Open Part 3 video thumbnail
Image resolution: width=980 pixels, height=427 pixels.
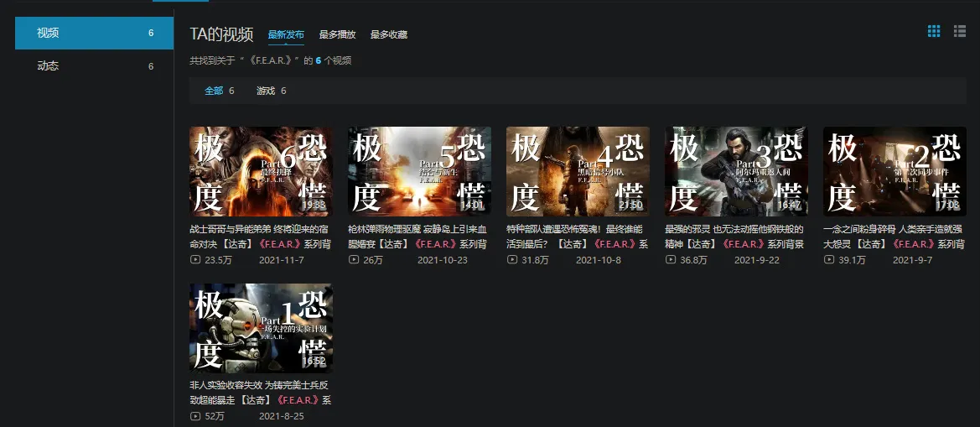(x=736, y=171)
